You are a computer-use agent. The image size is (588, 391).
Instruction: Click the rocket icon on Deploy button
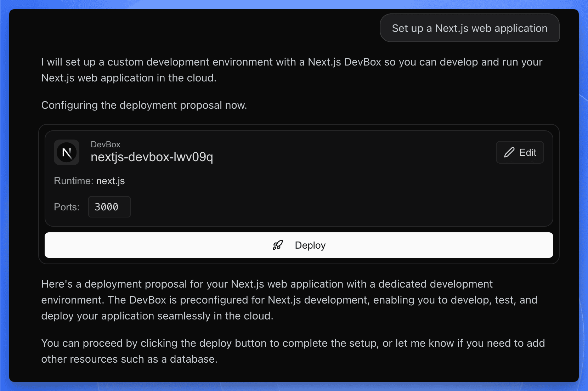coord(278,245)
